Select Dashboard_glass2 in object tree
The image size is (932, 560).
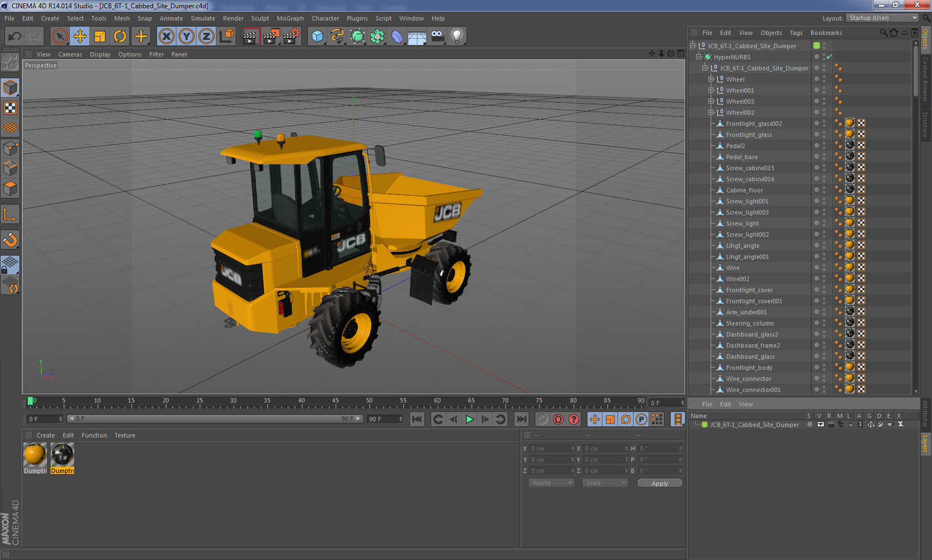tap(752, 334)
